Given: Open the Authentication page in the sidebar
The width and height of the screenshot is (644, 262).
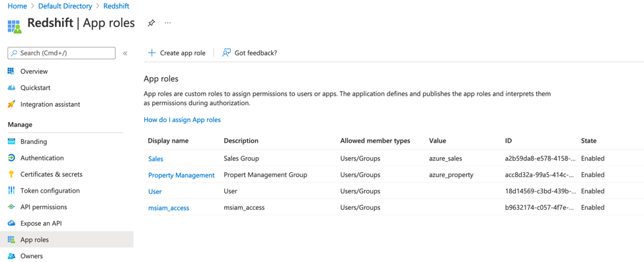Looking at the screenshot, I should 42,158.
